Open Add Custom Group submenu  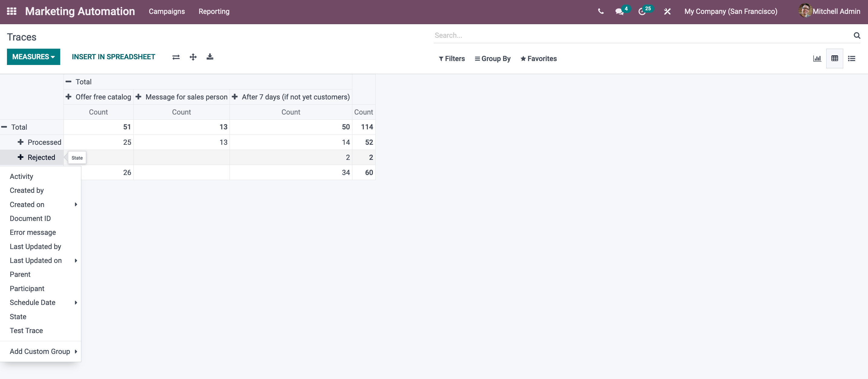pos(41,351)
